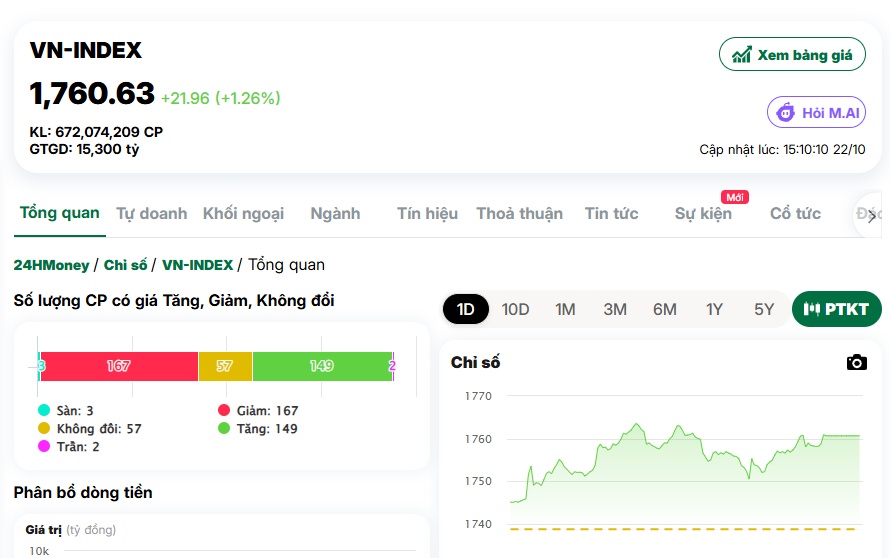
Task: Select the 6M chart timeframe
Action: point(665,309)
